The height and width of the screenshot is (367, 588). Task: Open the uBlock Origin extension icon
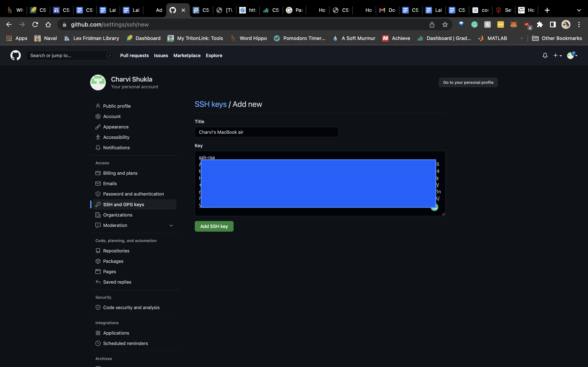527,24
